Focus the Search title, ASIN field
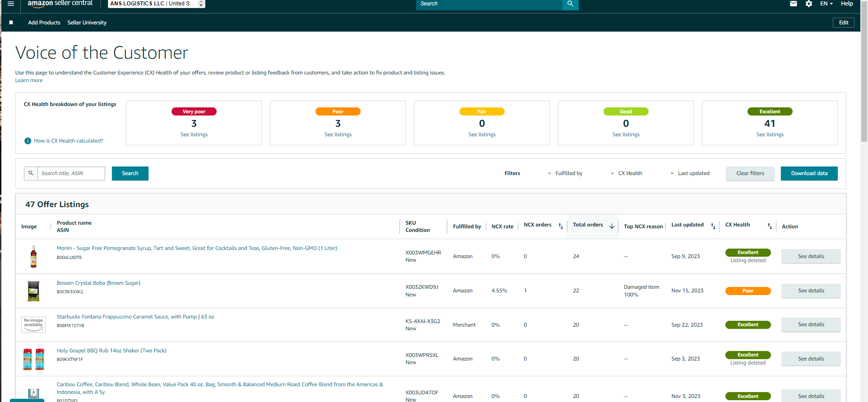The height and width of the screenshot is (402, 868). tap(71, 173)
